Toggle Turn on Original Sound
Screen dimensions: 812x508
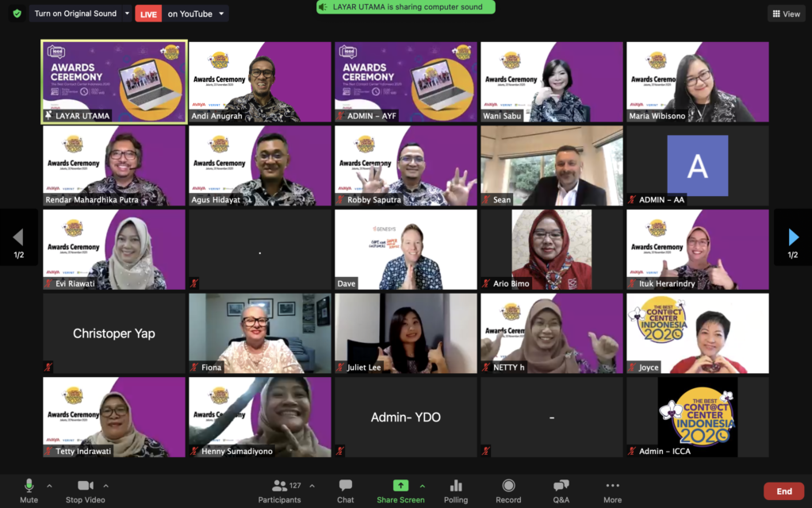75,13
